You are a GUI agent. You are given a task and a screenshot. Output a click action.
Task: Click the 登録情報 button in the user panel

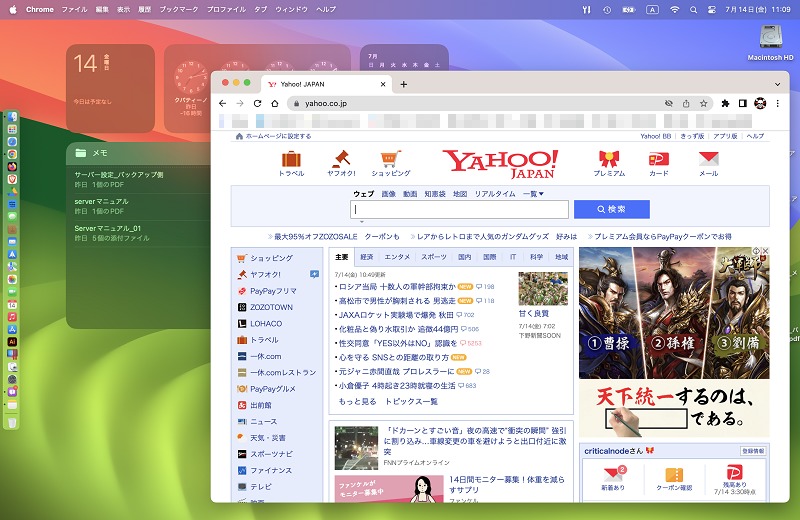tap(753, 451)
